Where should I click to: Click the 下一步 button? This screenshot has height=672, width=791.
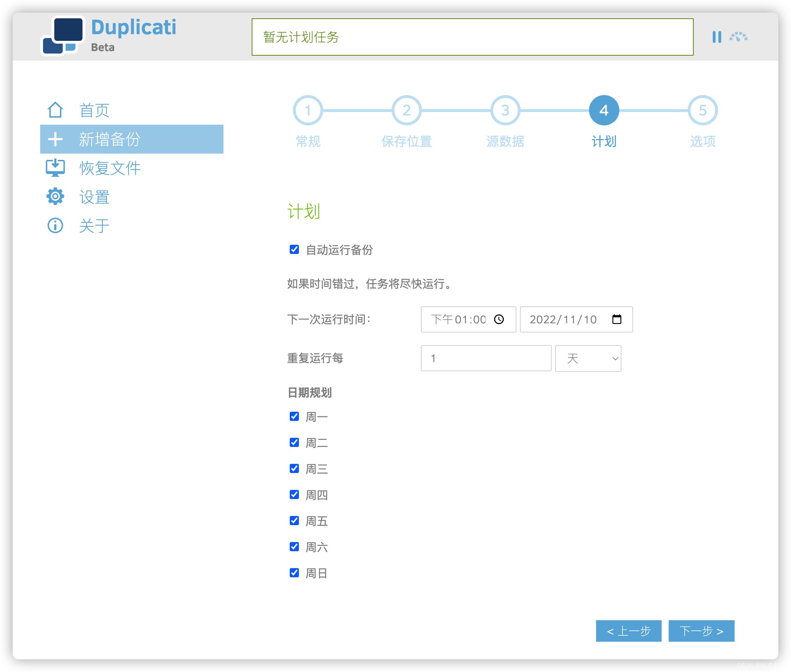coord(701,631)
